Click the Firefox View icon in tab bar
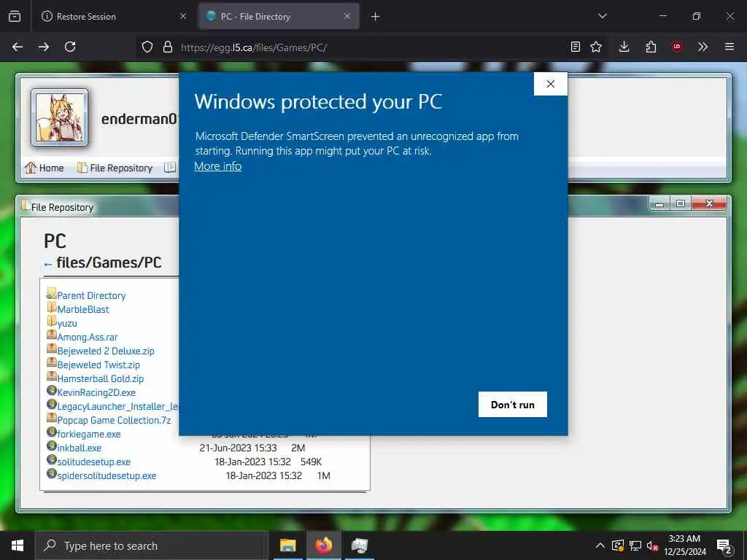Viewport: 747px width, 560px height. click(x=15, y=16)
